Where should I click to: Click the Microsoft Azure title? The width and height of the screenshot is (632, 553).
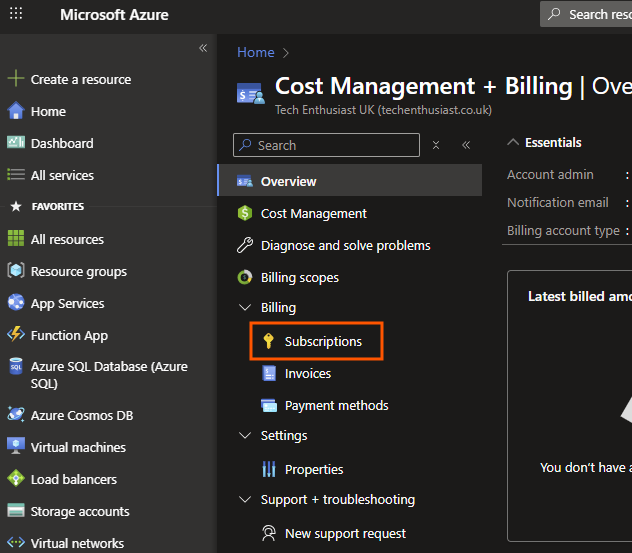click(x=114, y=15)
